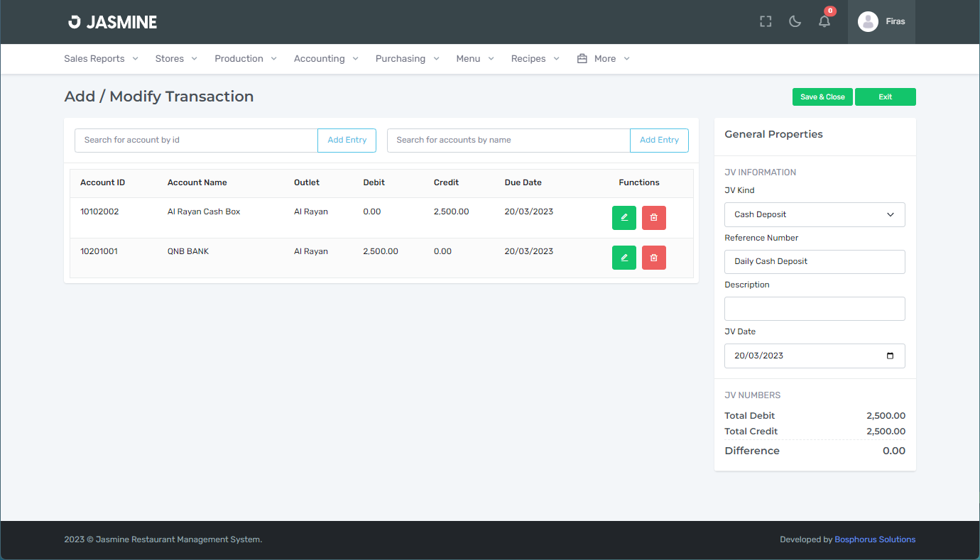Click the Jasmine logo
Viewport: 980px width, 560px height.
pyautogui.click(x=112, y=22)
